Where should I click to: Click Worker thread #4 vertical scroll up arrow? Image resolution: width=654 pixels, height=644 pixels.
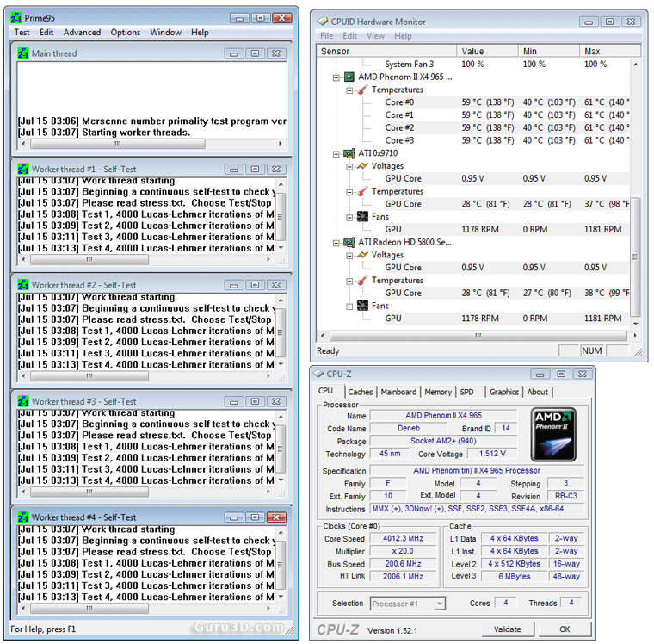[281, 533]
